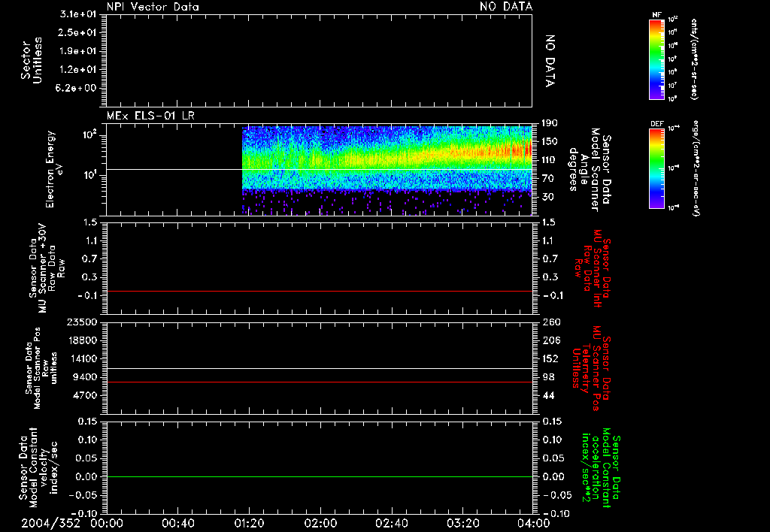
Task: Click the red 'MU Scanner Pos Telemetry' label
Action: click(x=592, y=368)
